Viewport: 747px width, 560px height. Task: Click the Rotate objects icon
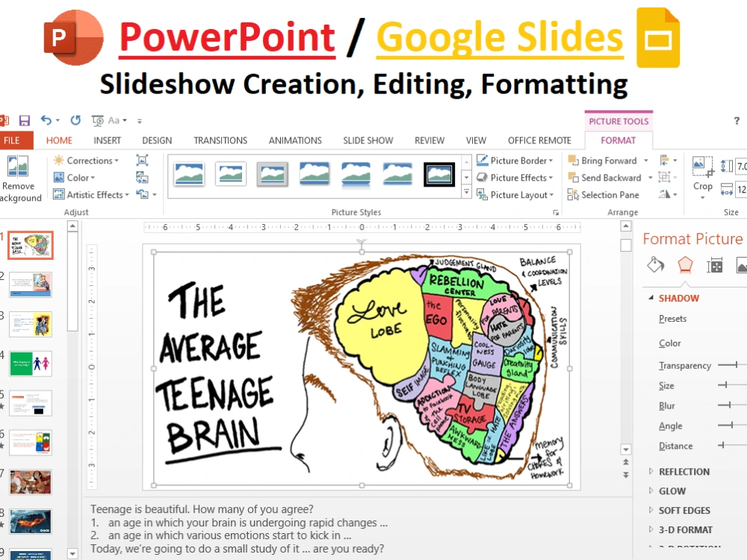[x=665, y=194]
